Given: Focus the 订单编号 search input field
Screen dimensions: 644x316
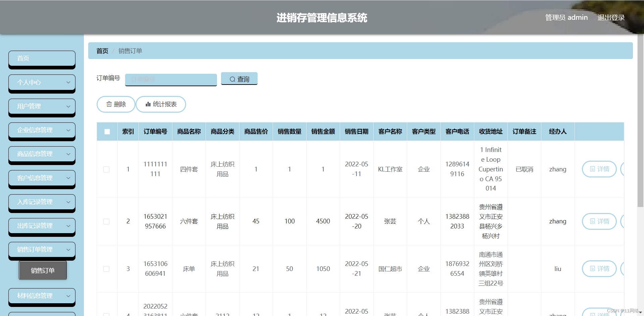Looking at the screenshot, I should point(171,80).
